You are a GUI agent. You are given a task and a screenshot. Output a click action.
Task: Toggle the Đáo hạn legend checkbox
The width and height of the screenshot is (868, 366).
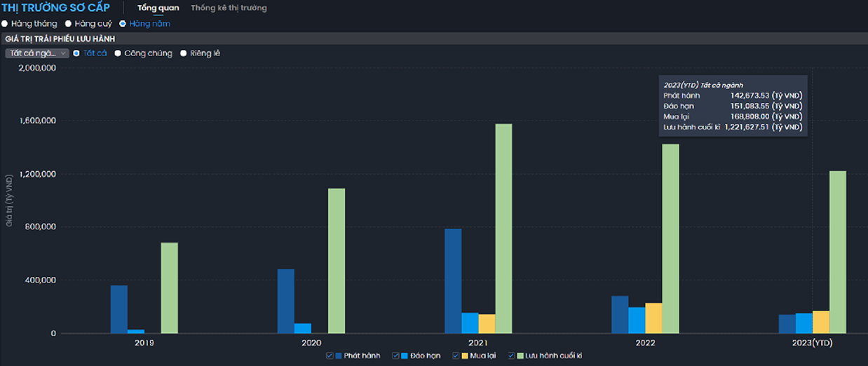coord(396,355)
